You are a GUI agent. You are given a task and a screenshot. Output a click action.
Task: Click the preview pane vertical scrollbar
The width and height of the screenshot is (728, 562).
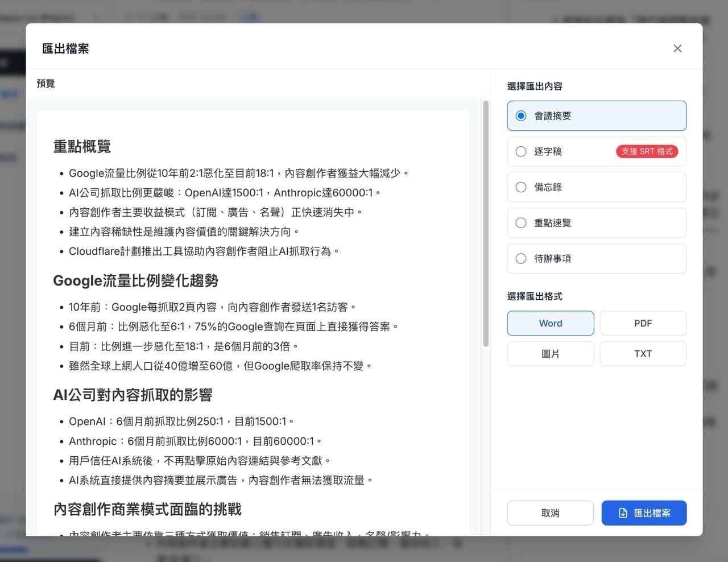pos(486,228)
